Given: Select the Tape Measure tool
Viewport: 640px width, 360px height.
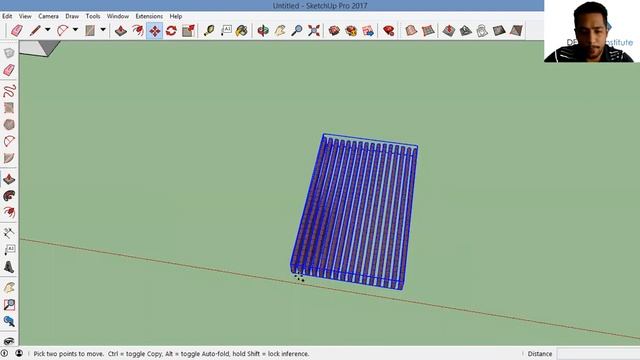Looking at the screenshot, I should (209, 31).
